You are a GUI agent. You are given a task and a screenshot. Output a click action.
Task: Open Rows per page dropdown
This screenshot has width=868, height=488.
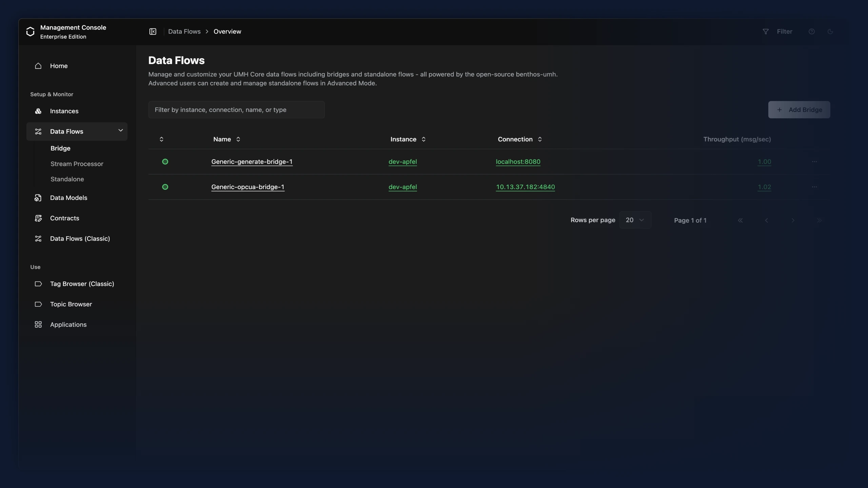(x=635, y=220)
